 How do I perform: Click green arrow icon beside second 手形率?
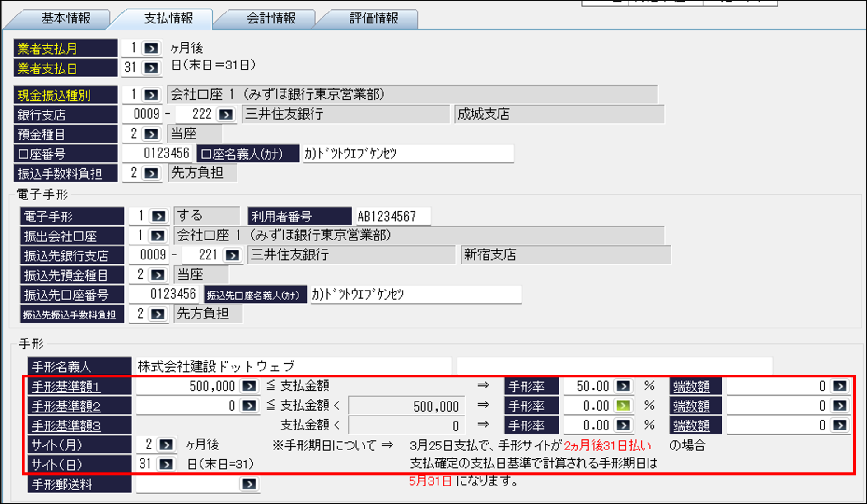623,406
